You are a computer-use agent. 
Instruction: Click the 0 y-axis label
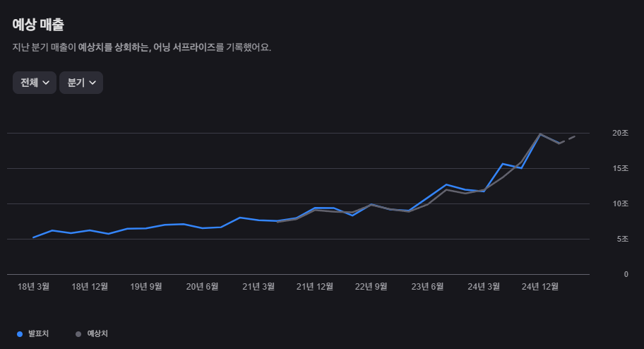[626, 274]
